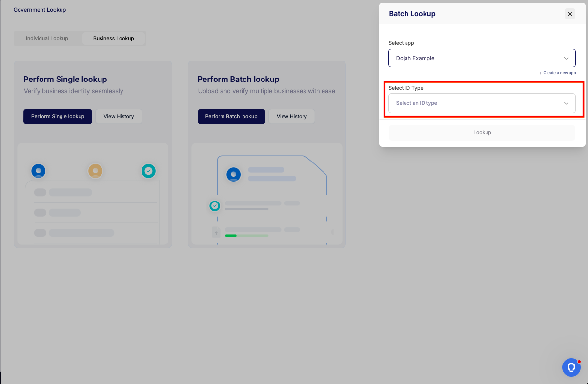Select the Business Lookup tab
This screenshot has width=588, height=384.
(x=113, y=38)
